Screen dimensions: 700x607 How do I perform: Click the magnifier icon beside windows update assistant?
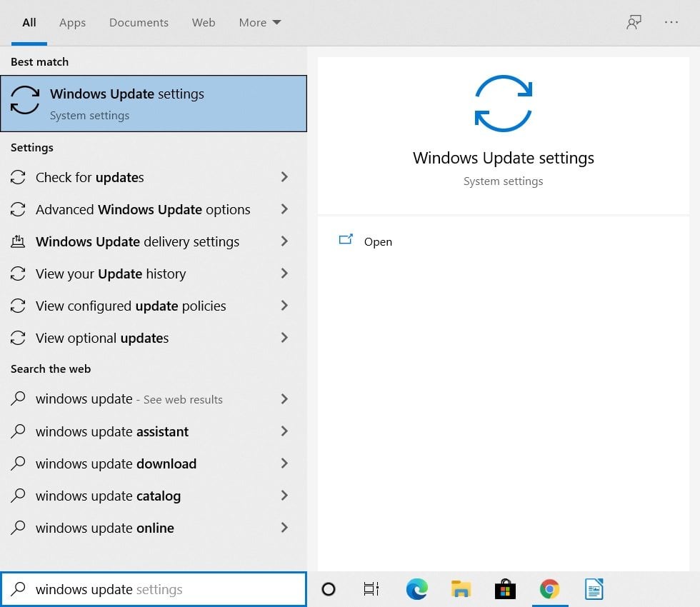pyautogui.click(x=18, y=431)
